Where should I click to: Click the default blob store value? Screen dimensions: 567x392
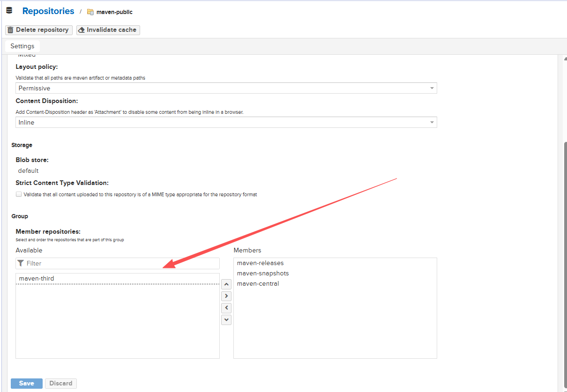pyautogui.click(x=28, y=171)
